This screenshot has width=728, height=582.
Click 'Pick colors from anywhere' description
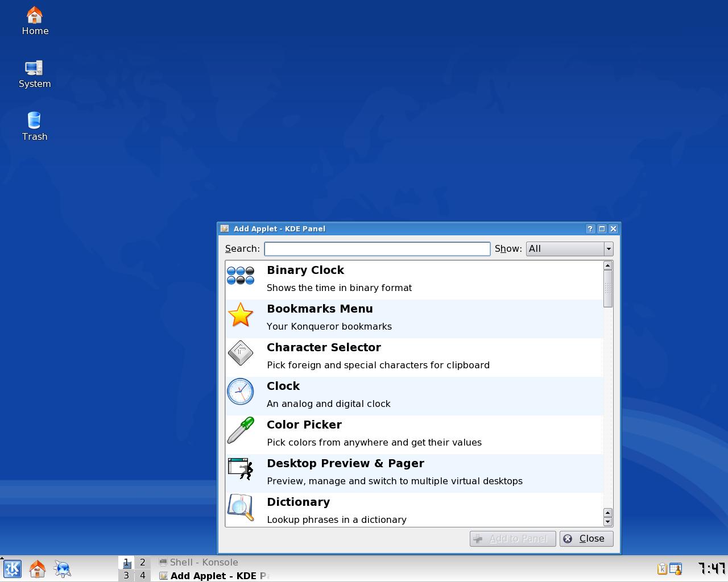(374, 442)
